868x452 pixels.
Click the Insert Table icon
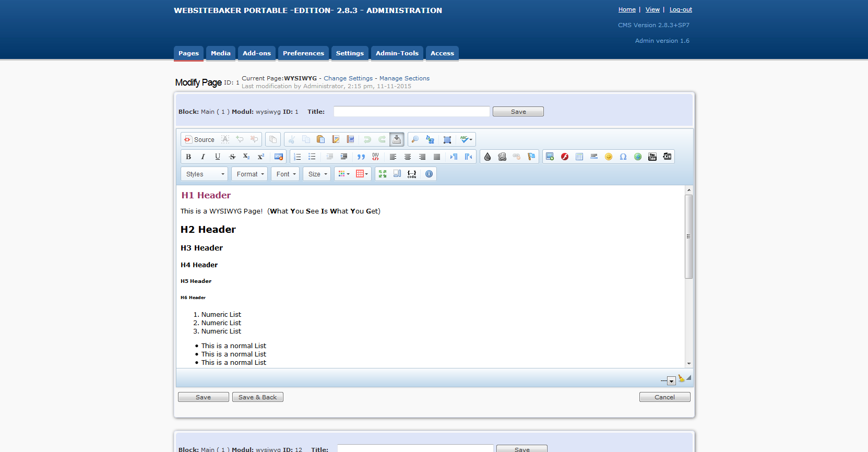[x=579, y=157]
